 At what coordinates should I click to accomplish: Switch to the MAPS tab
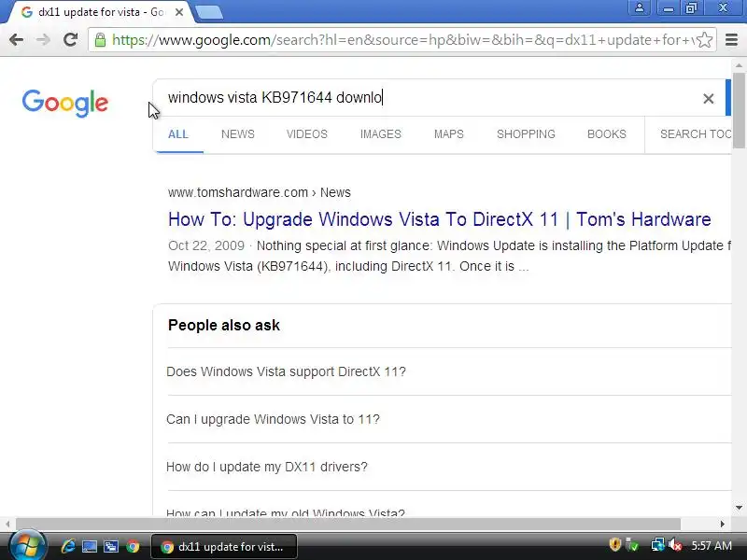click(x=449, y=134)
